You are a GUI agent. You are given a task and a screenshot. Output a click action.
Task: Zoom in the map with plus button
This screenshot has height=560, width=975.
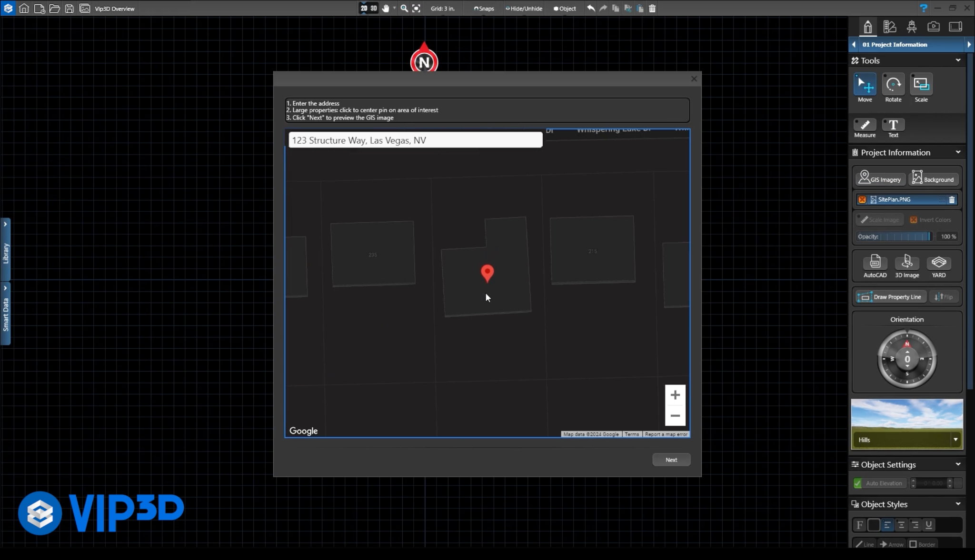click(x=675, y=395)
